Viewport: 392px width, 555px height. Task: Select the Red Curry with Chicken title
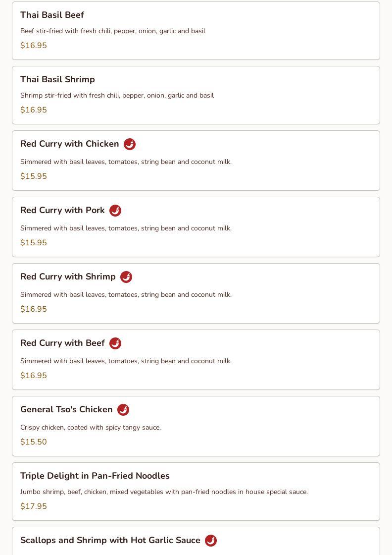(x=70, y=144)
